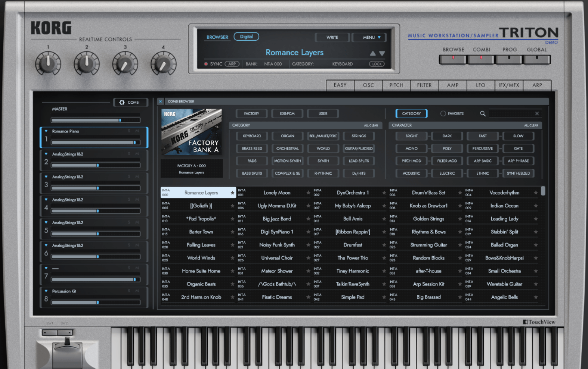Favorite the Golden Strings star
The height and width of the screenshot is (369, 588).
click(x=460, y=219)
